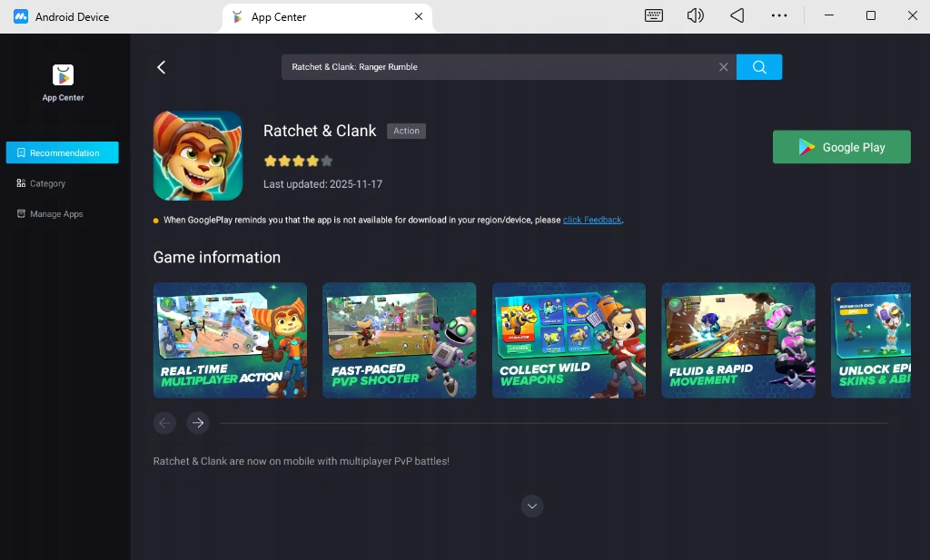
Task: Advance the screenshot carousel with right arrow
Action: pyautogui.click(x=198, y=422)
